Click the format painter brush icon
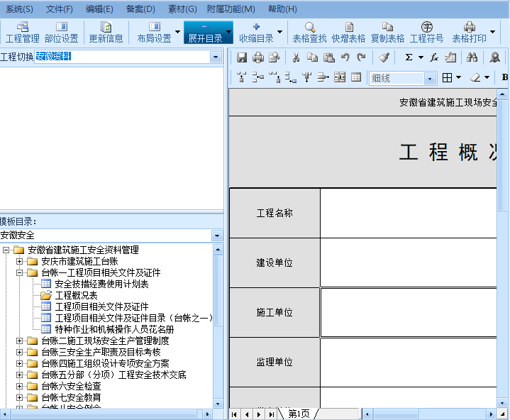Image resolution: width=510 pixels, height=420 pixels. (383, 57)
